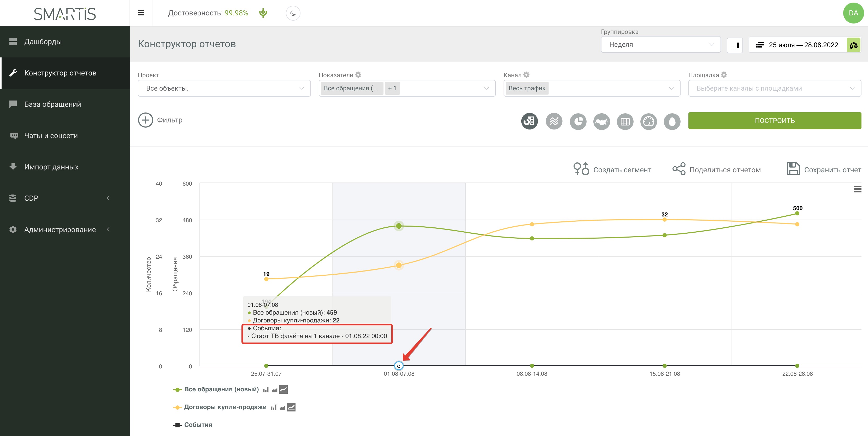Expand the Администрирование sidebar section
The width and height of the screenshot is (868, 436).
(60, 229)
